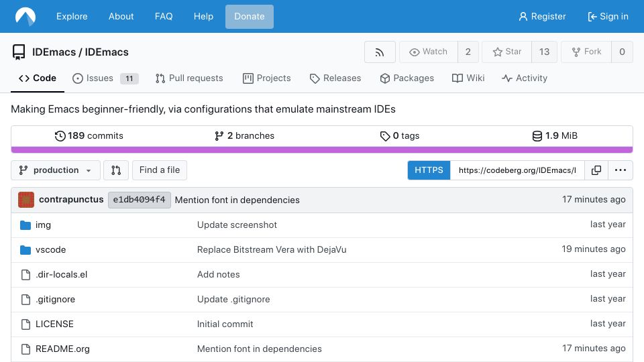
Task: Open 'Replace Bitstream Vera with DejaVu' commit
Action: (x=272, y=249)
